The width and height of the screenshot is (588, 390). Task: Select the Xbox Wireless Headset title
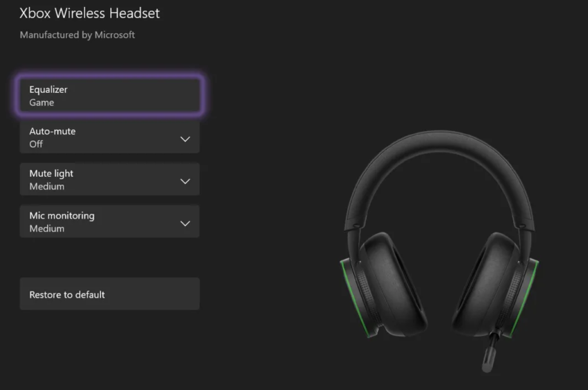(90, 13)
